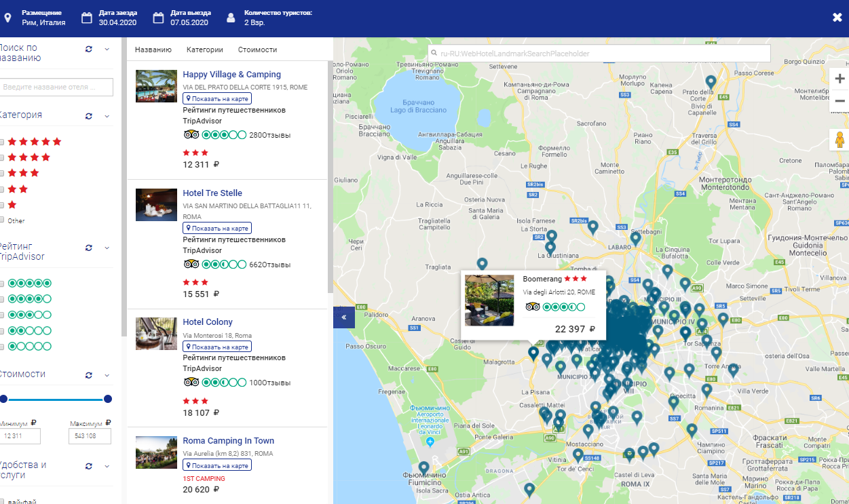Collapse the Рейтинг TripAdvisor section chevron
Screen dimensions: 849x504
(x=107, y=248)
